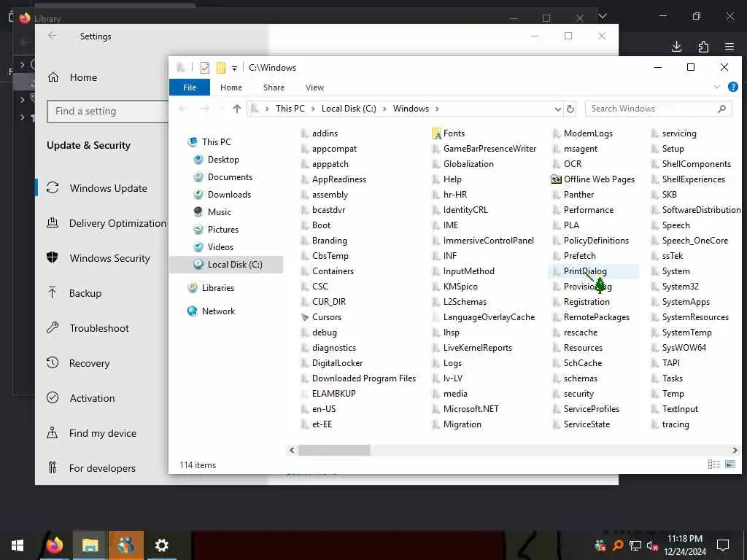The height and width of the screenshot is (560, 747).
Task: Switch to Details view using status bar icon
Action: (713, 464)
